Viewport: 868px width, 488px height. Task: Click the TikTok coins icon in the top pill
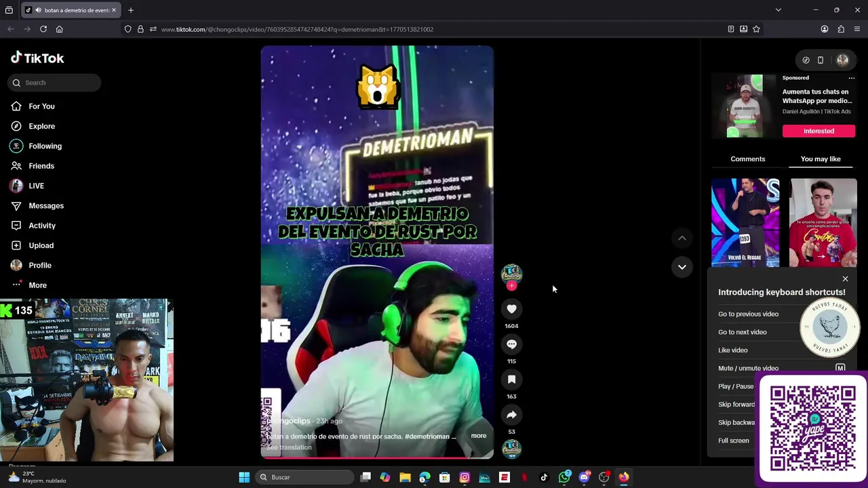(806, 60)
